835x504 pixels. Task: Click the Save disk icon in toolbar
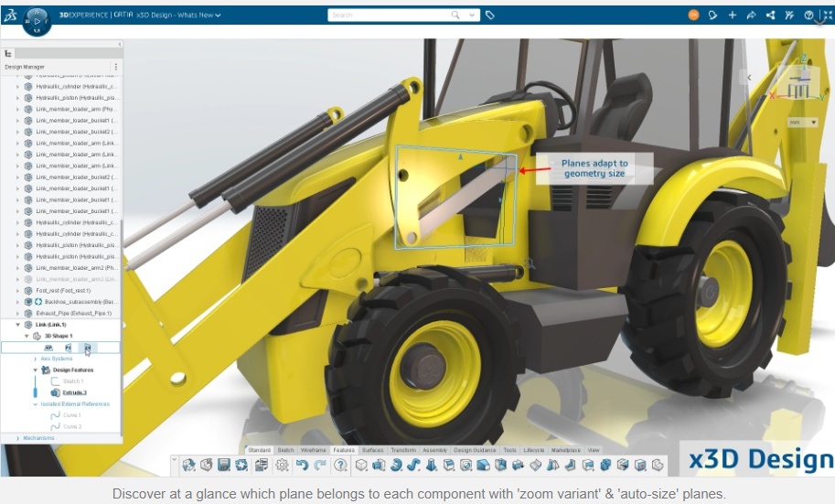(x=224, y=465)
